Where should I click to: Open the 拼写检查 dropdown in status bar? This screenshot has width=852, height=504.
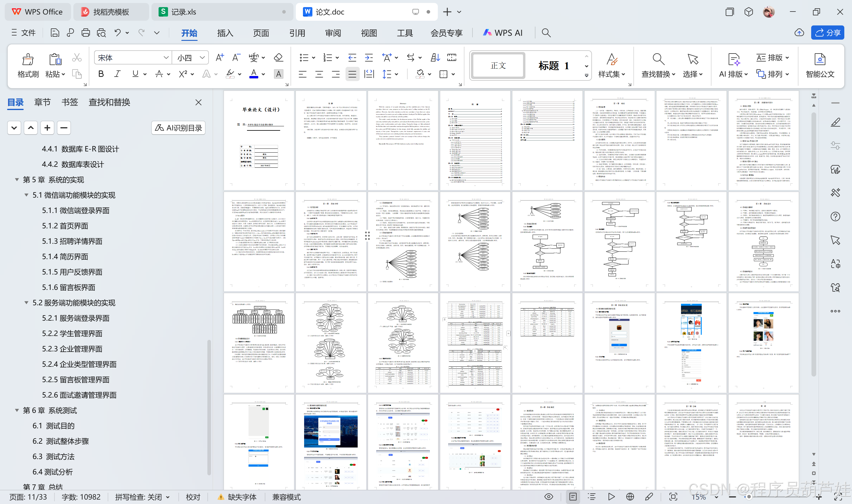pos(142,497)
